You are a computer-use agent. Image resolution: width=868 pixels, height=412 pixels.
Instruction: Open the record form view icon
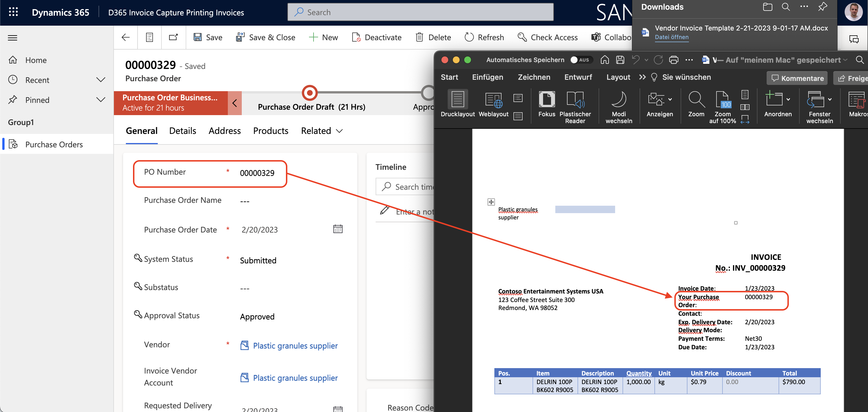pyautogui.click(x=149, y=37)
